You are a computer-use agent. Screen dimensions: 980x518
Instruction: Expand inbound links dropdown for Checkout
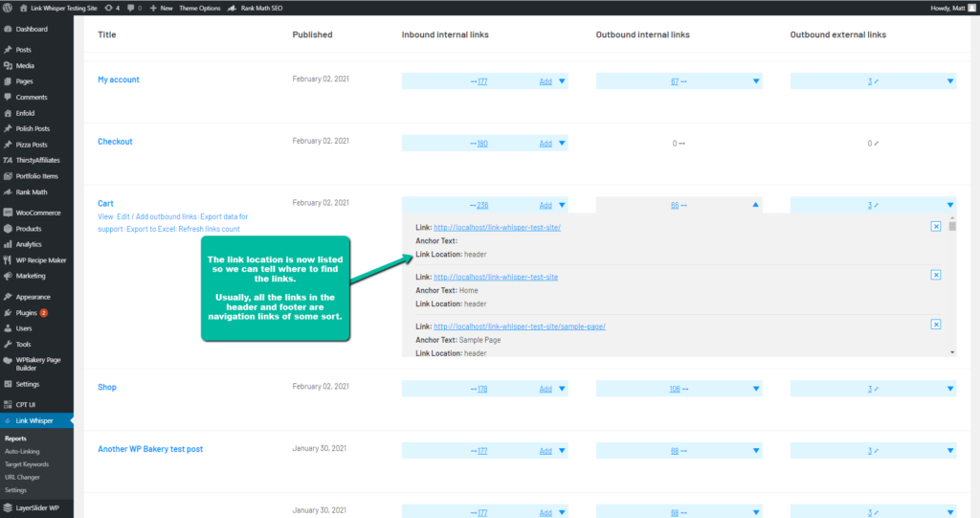coord(562,144)
